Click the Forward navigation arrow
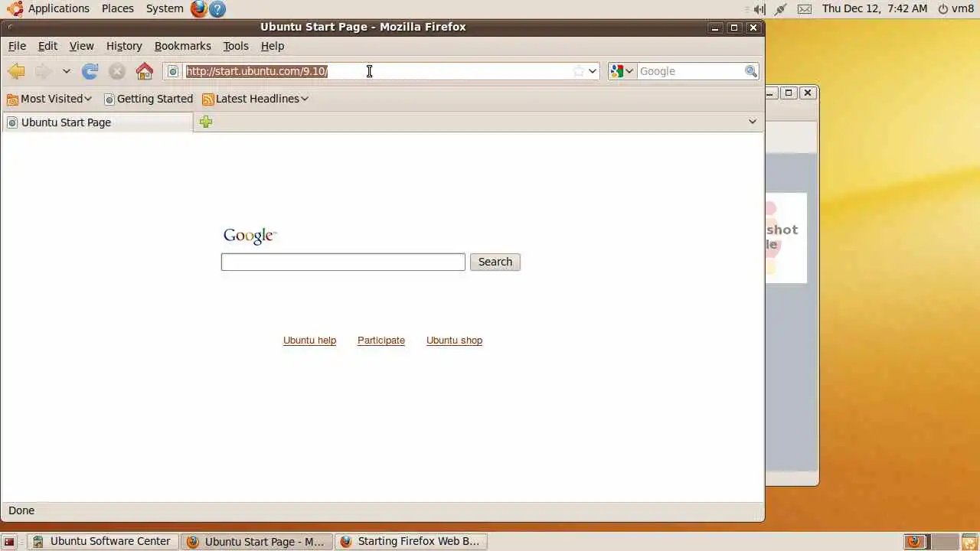The height and width of the screenshot is (551, 980). [43, 71]
